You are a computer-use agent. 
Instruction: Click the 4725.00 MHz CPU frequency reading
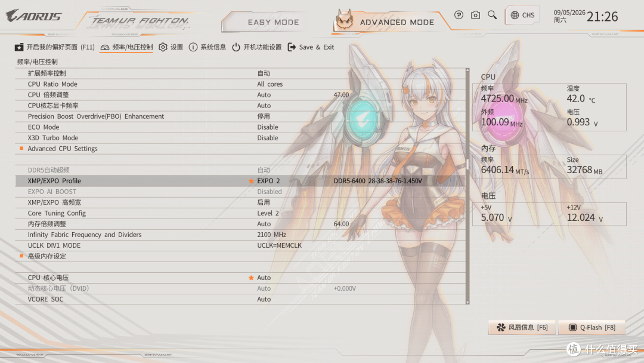504,99
